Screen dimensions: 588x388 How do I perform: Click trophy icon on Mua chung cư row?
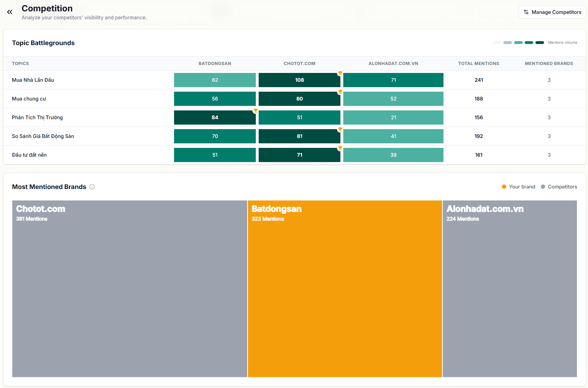(340, 92)
